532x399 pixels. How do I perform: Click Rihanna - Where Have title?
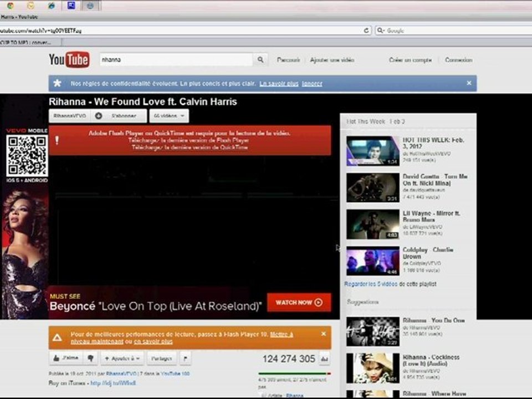click(434, 393)
